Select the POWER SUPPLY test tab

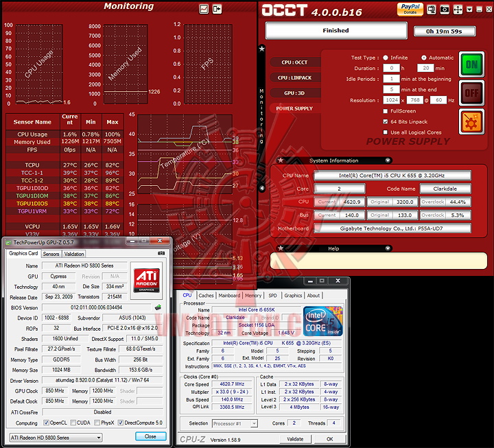[294, 108]
